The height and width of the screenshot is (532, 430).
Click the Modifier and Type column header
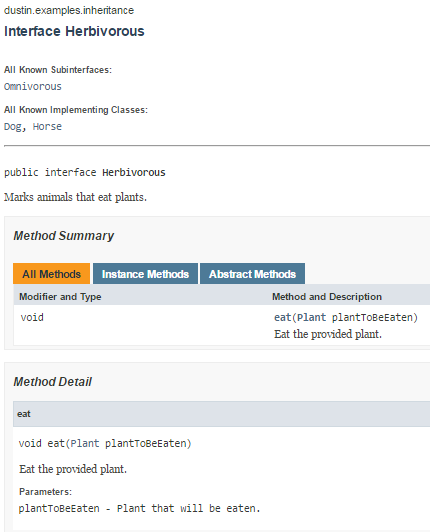tap(60, 297)
